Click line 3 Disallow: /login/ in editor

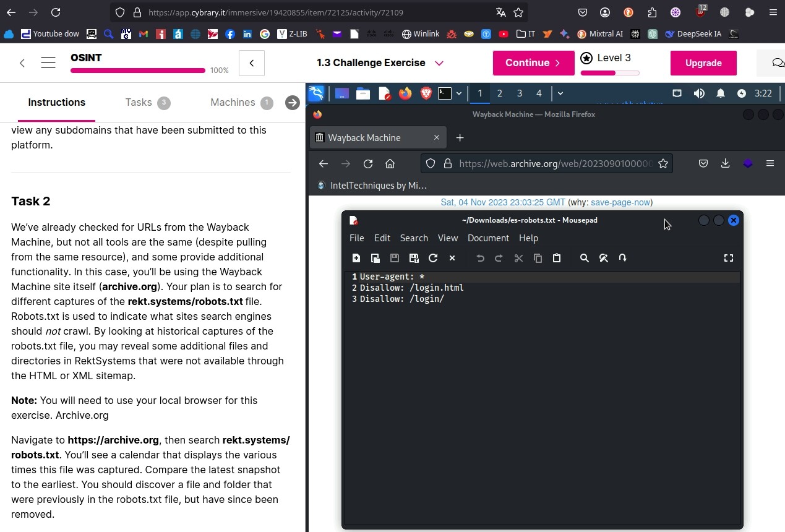click(402, 299)
